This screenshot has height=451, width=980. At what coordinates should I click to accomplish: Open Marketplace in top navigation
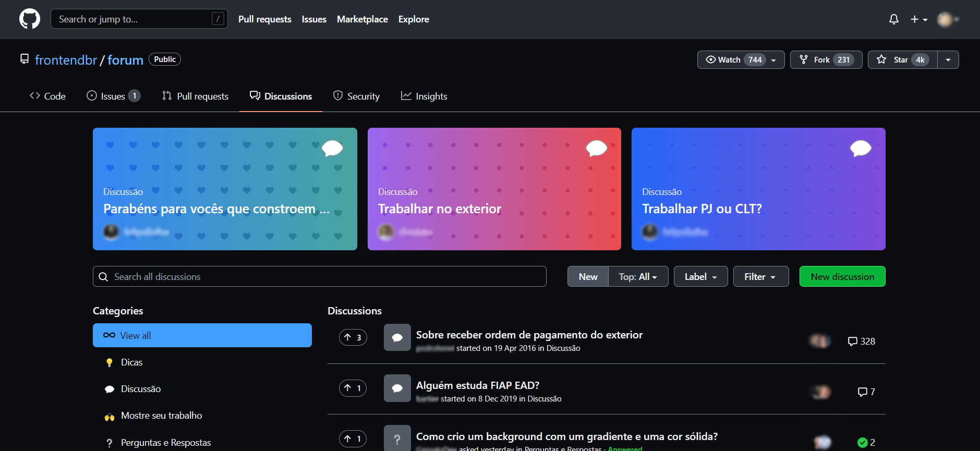point(362,19)
